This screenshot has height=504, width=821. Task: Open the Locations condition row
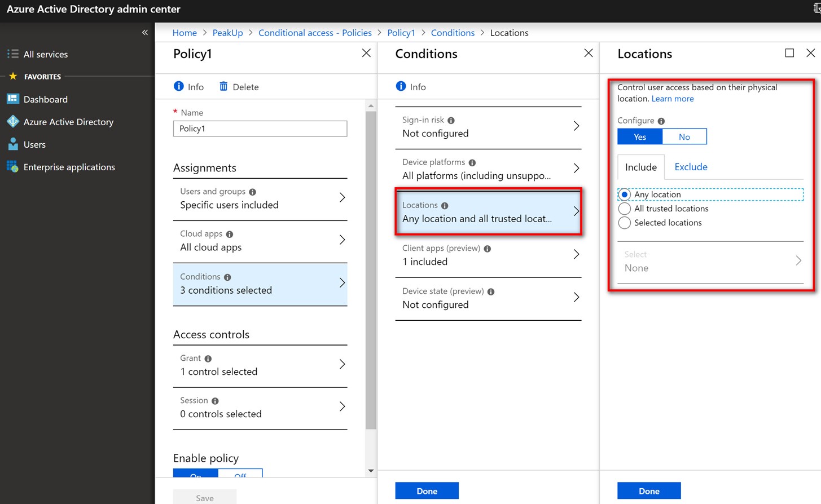point(488,212)
